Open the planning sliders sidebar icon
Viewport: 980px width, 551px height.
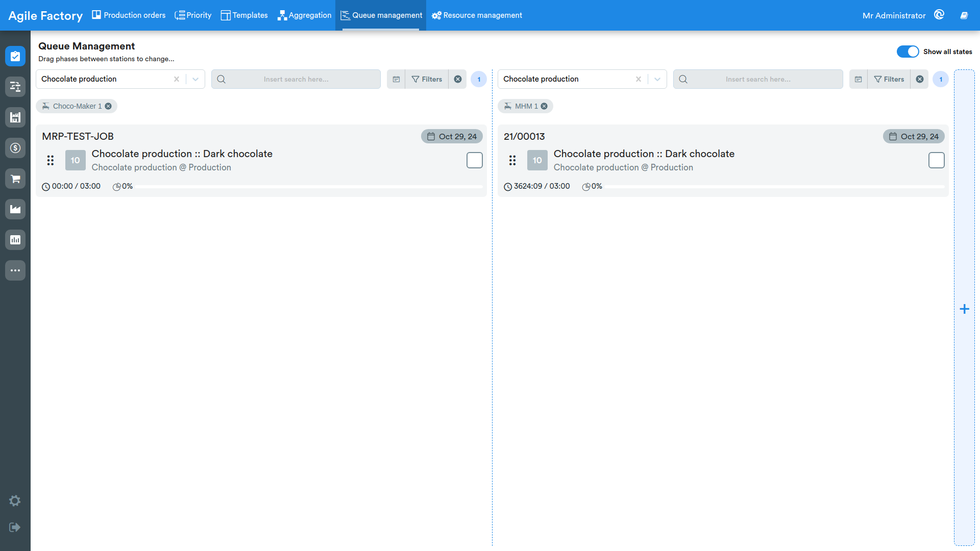tap(15, 87)
